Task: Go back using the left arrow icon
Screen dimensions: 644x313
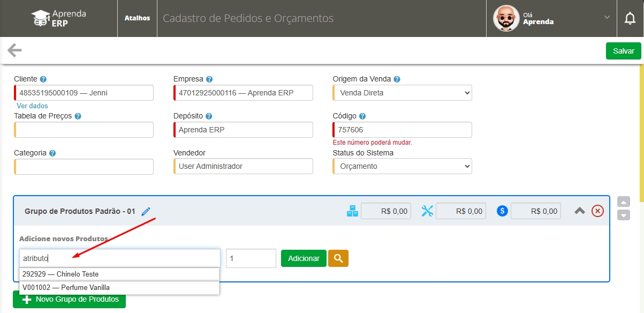Action: (14, 51)
